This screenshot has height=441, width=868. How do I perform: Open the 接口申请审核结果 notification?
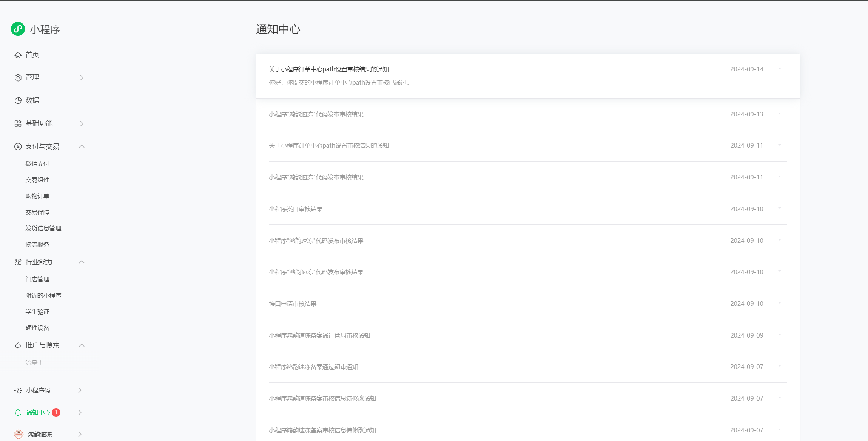point(293,304)
